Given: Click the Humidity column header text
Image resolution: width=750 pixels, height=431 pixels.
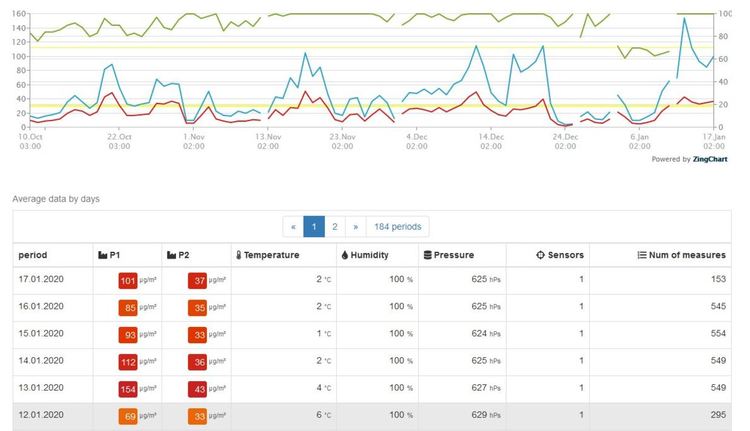Looking at the screenshot, I should (369, 255).
